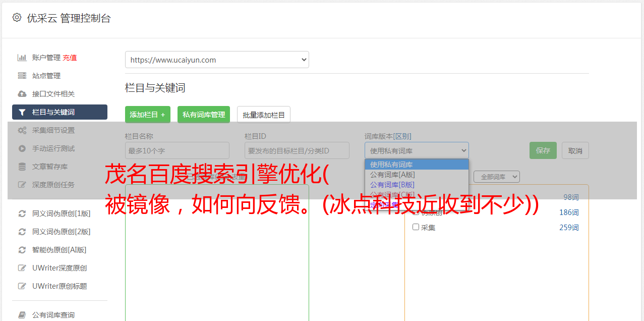This screenshot has width=644, height=321.
Task: Click the 取消 button
Action: coord(575,150)
